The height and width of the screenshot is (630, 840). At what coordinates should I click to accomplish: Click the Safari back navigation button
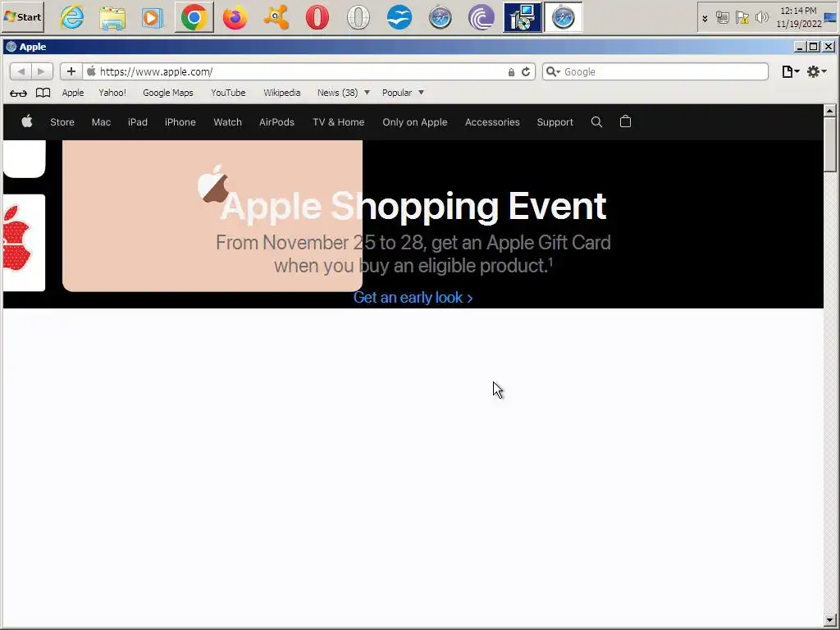21,71
